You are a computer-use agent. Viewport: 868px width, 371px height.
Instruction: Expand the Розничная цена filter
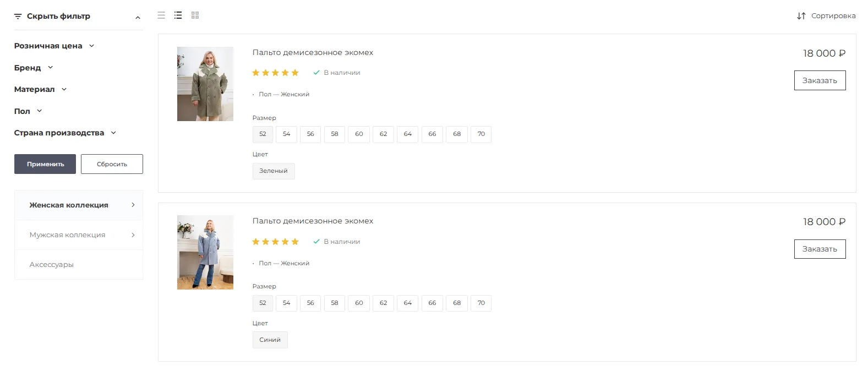(x=54, y=46)
